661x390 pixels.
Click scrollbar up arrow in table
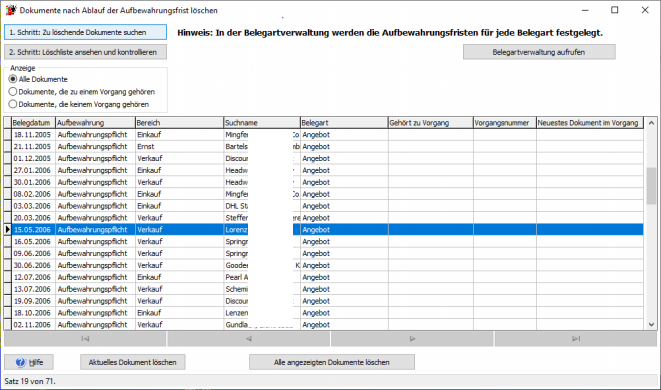point(651,123)
